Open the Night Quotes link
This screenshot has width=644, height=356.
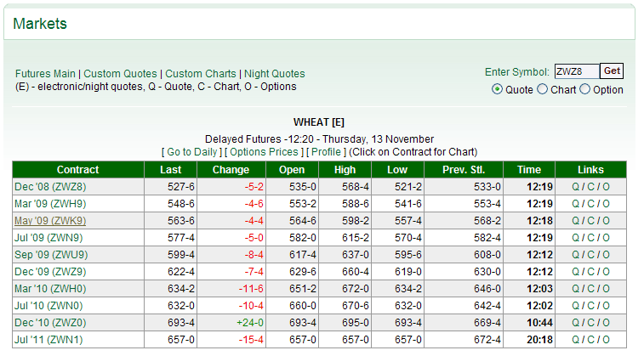(273, 74)
